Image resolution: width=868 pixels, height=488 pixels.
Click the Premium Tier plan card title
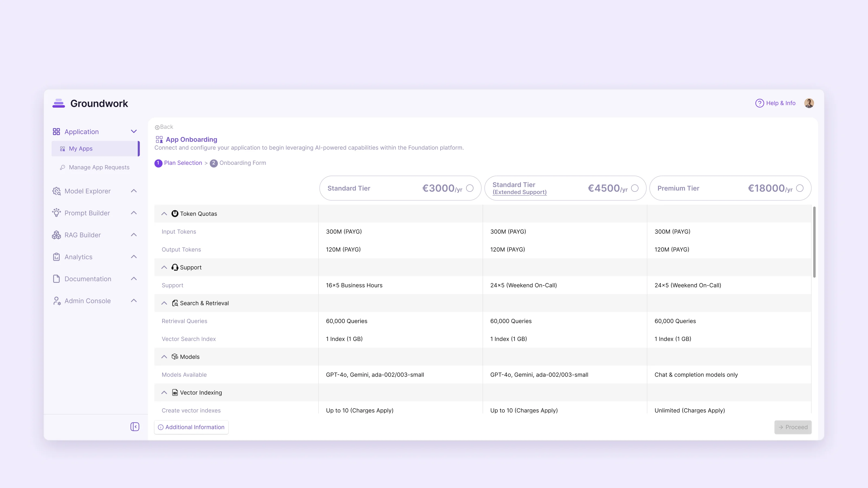[x=678, y=188]
